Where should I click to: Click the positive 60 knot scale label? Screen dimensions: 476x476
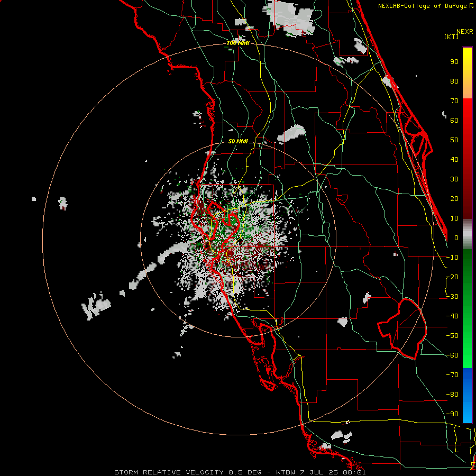click(454, 120)
